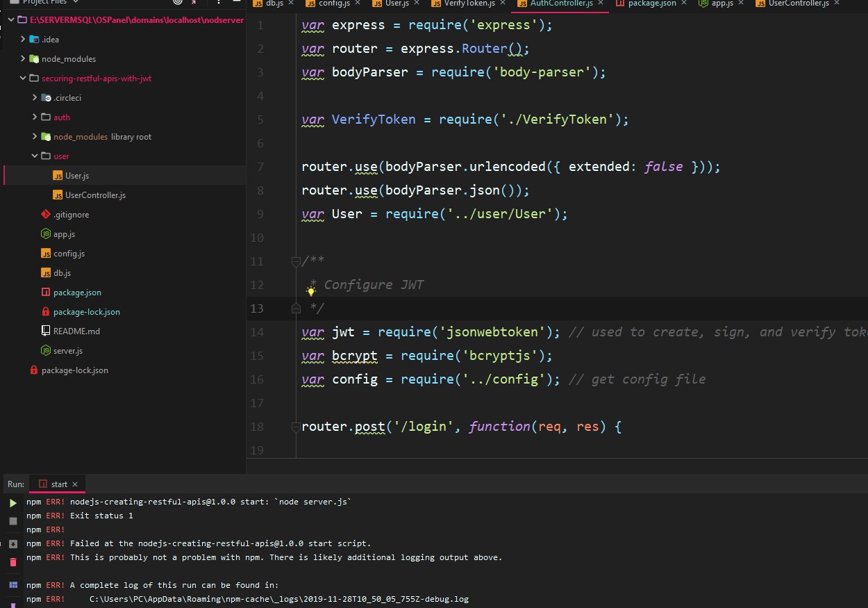
Task: Close the start run tab
Action: [x=76, y=484]
